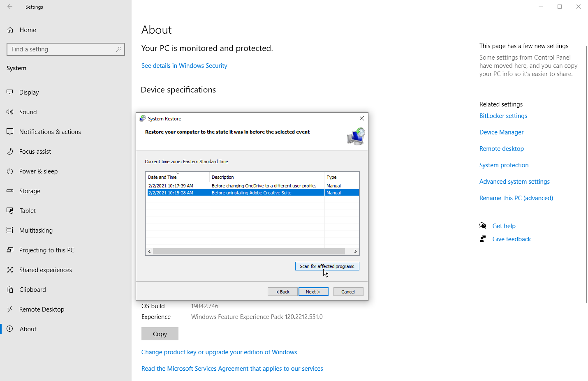Select Projecting to this PC icon

pos(10,250)
